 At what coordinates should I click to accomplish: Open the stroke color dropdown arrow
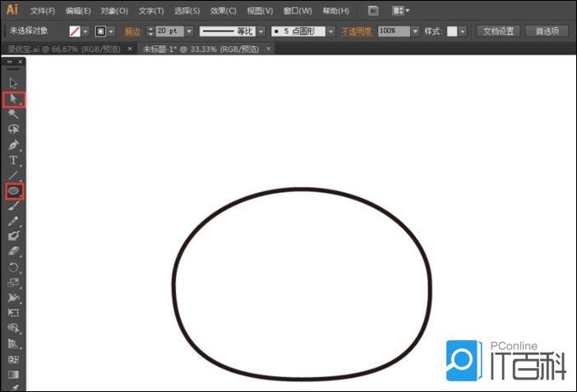tap(111, 32)
